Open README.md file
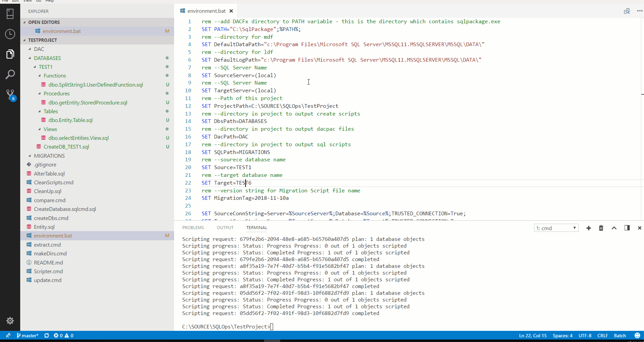 point(97,263)
